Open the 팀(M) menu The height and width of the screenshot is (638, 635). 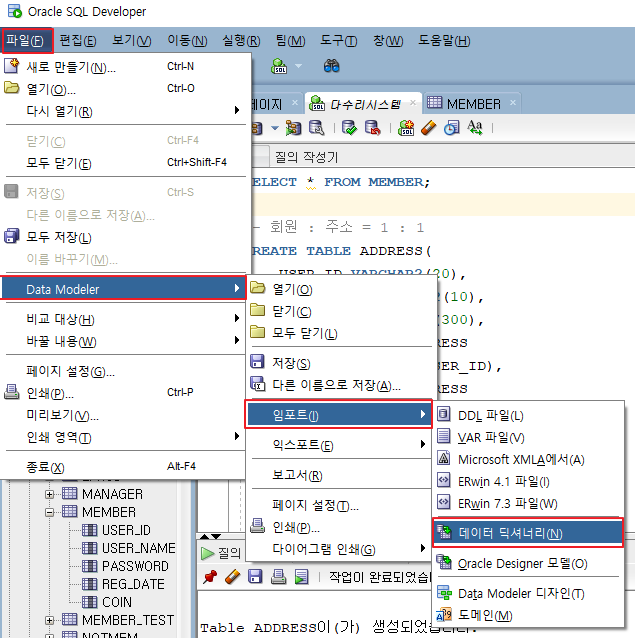click(290, 41)
